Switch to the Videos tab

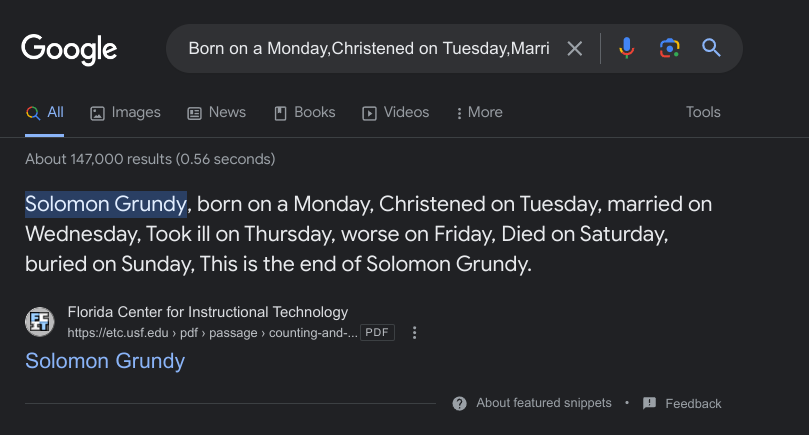click(x=395, y=112)
